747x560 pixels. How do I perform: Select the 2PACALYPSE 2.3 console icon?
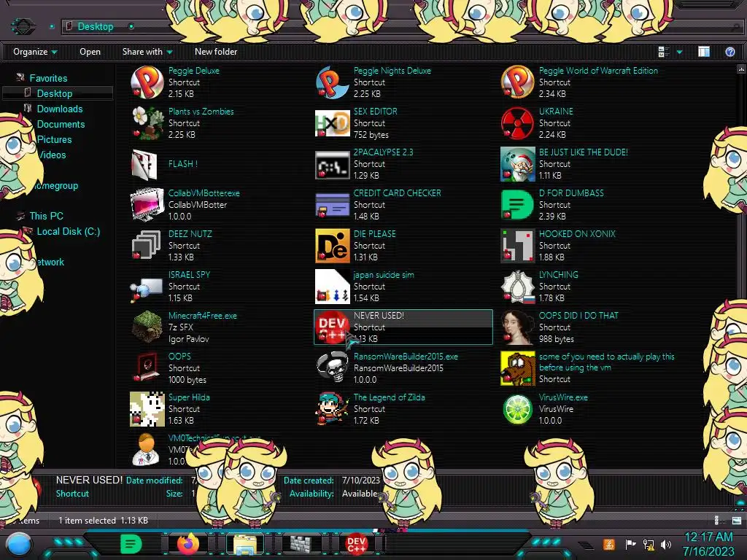tap(332, 165)
